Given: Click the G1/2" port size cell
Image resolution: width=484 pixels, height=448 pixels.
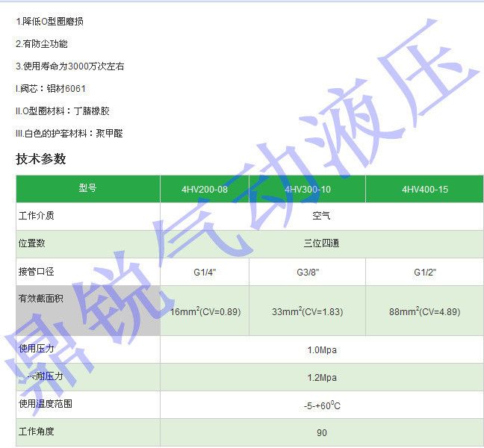Looking at the screenshot, I should coord(424,273).
